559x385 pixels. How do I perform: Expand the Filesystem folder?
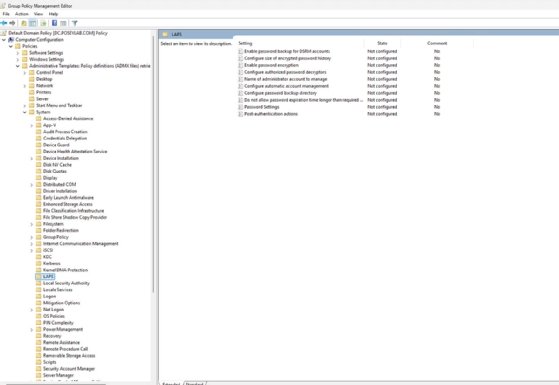(32, 224)
